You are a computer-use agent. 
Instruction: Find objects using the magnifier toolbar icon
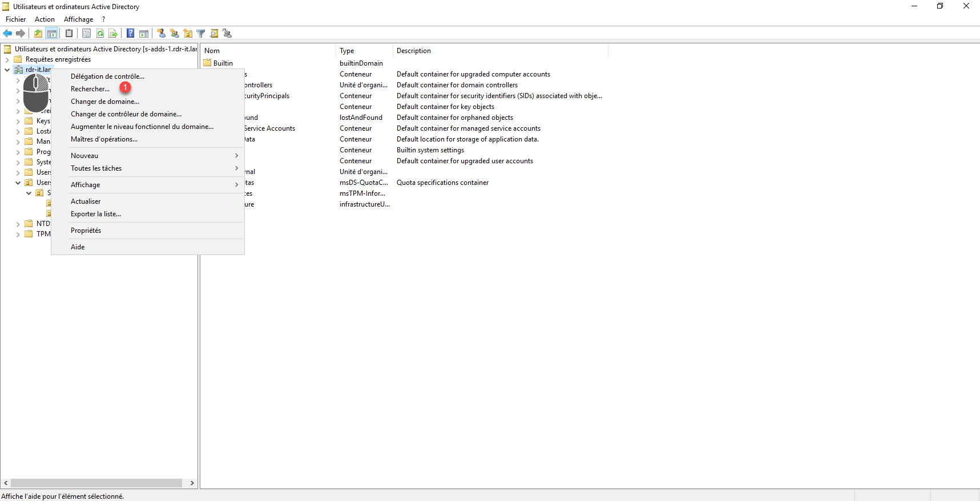click(214, 34)
